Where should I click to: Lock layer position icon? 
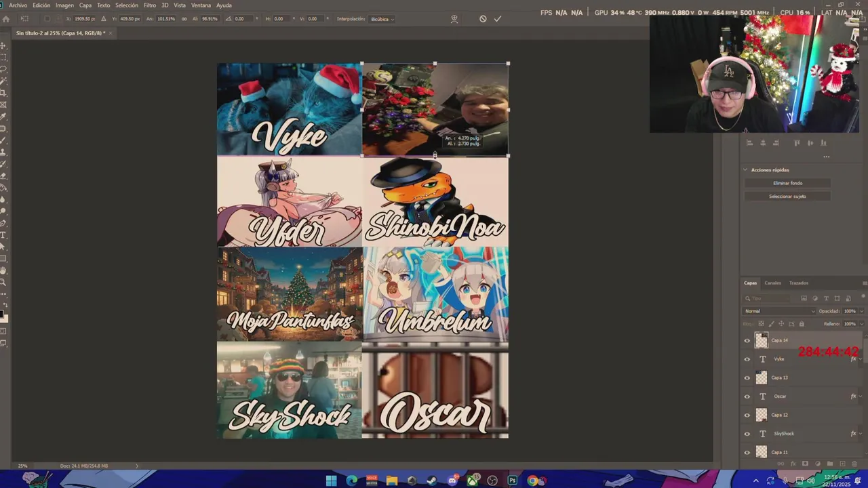781,324
